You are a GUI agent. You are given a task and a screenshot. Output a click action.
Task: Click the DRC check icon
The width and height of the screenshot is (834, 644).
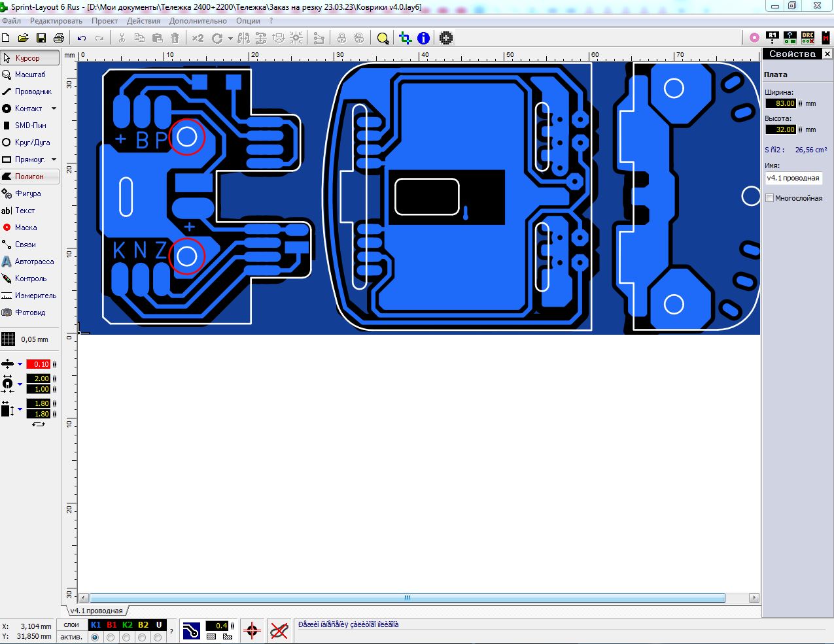coord(808,39)
